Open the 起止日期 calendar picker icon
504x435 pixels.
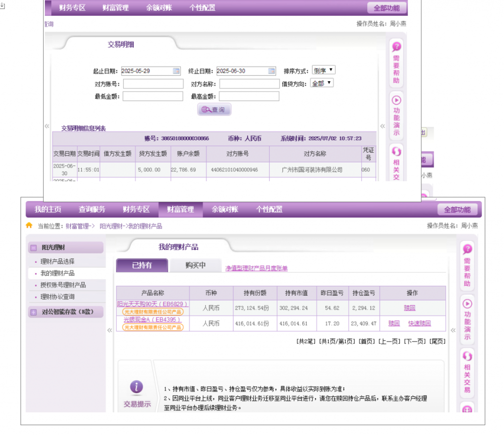[176, 71]
